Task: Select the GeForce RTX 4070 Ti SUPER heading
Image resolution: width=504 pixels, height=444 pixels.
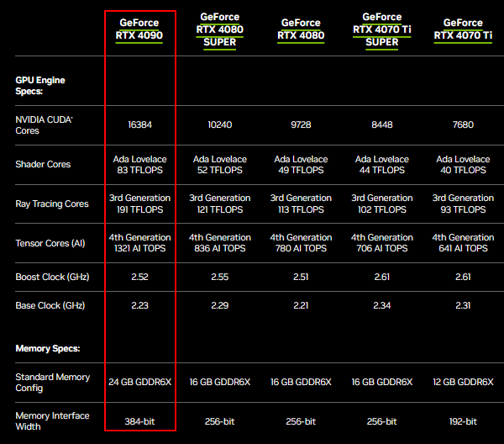Action: tap(381, 29)
